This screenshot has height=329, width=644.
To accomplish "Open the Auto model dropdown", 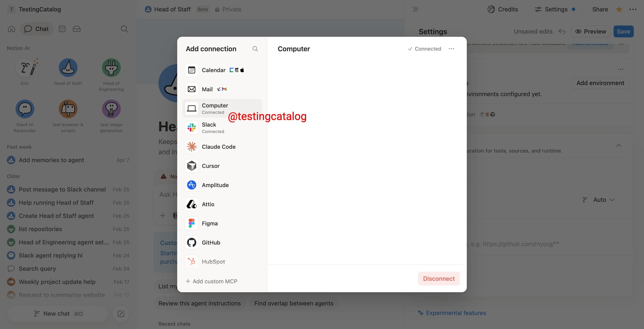I will pyautogui.click(x=599, y=200).
